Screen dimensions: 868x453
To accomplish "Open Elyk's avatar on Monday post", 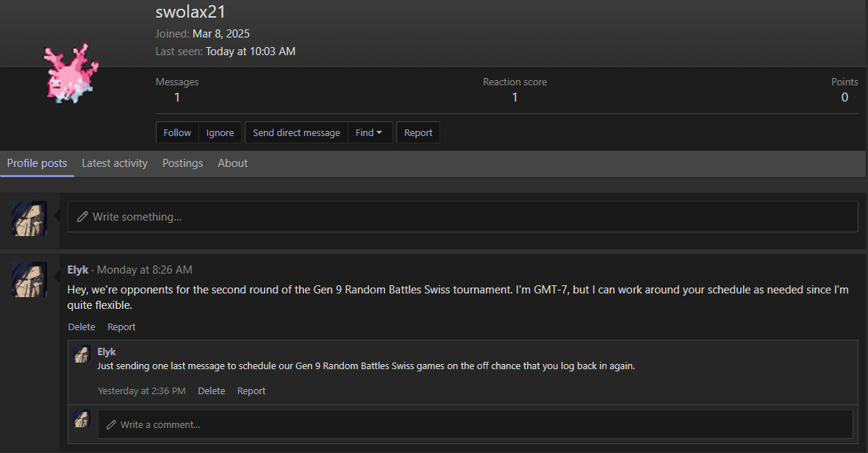I will coord(29,279).
